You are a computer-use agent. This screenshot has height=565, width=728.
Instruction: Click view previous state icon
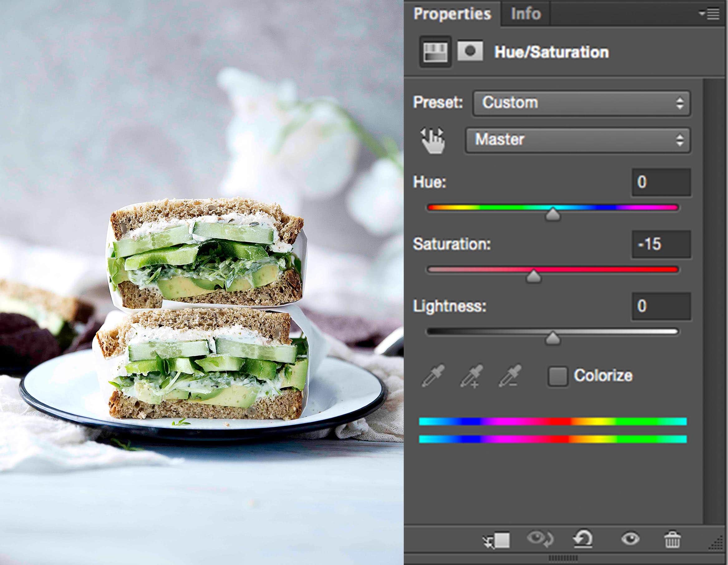click(x=540, y=539)
